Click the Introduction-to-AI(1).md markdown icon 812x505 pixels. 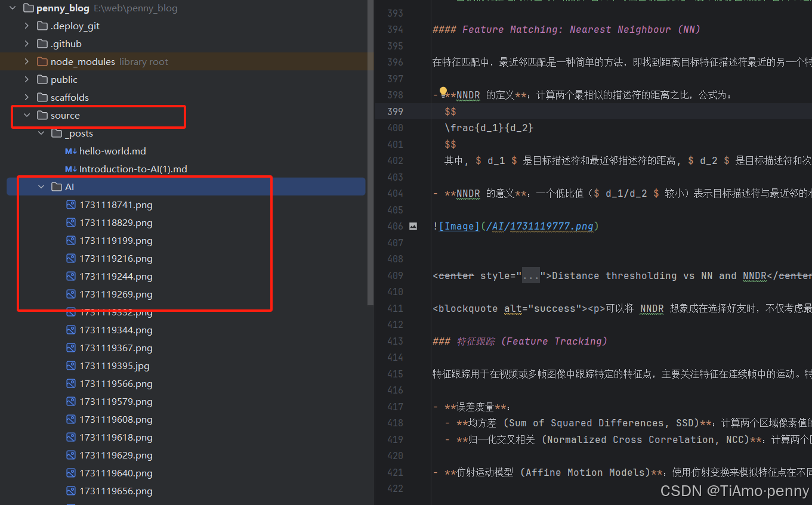(71, 169)
